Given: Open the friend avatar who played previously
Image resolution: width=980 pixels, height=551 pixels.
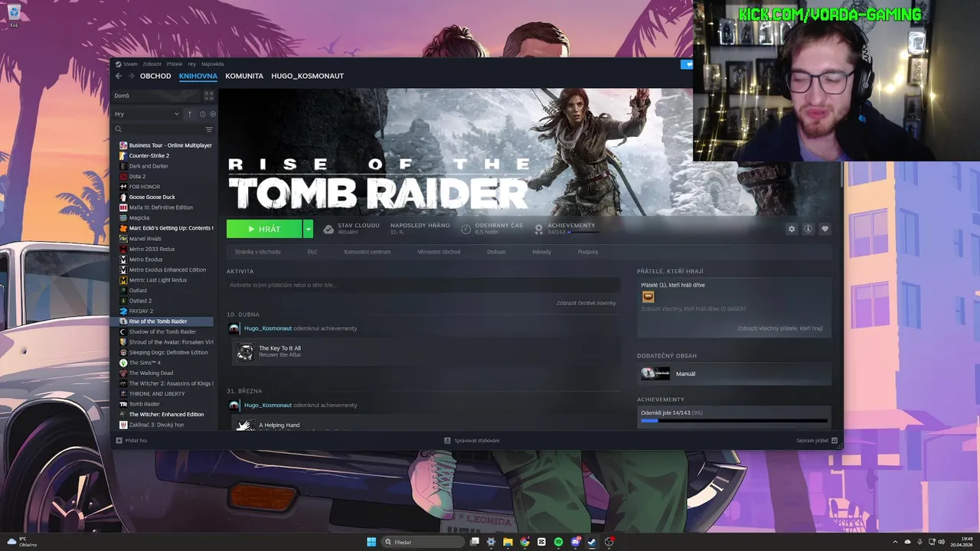Looking at the screenshot, I should point(648,297).
